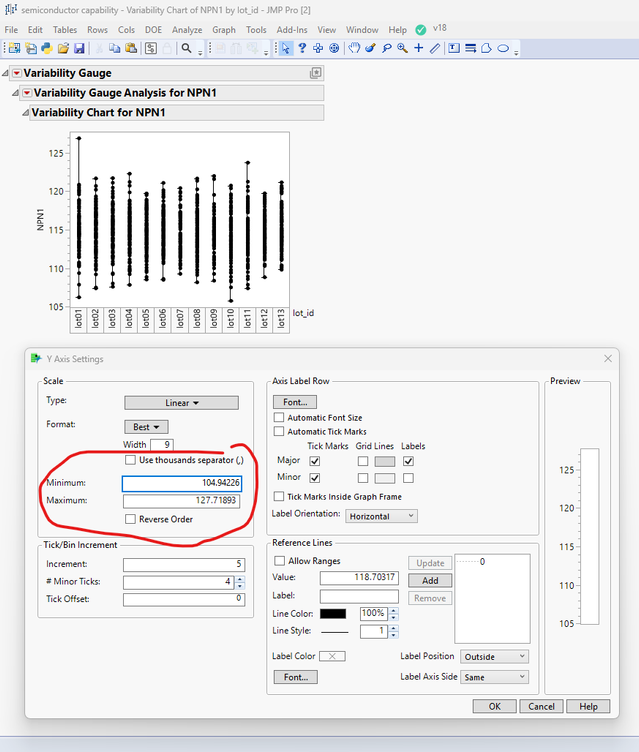
Task: Toggle Reverse Order checkbox
Action: click(x=130, y=519)
